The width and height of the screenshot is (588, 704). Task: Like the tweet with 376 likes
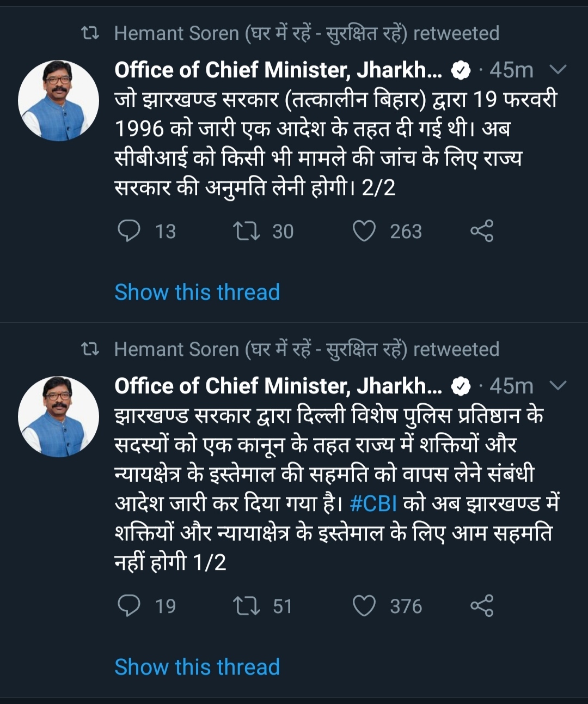(364, 606)
